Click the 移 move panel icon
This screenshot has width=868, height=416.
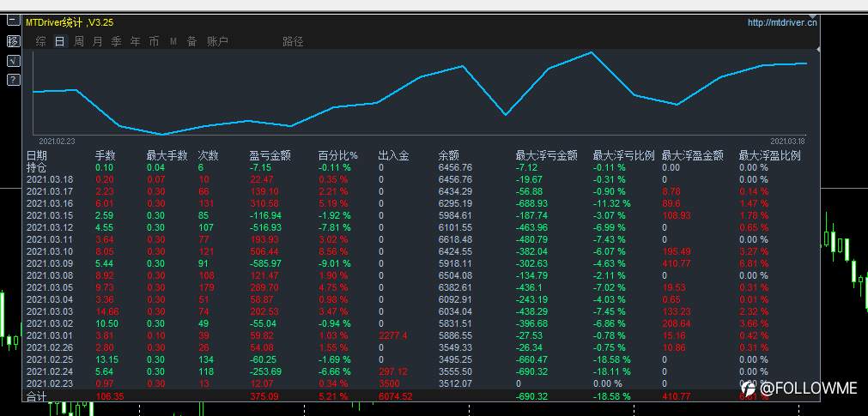point(13,41)
